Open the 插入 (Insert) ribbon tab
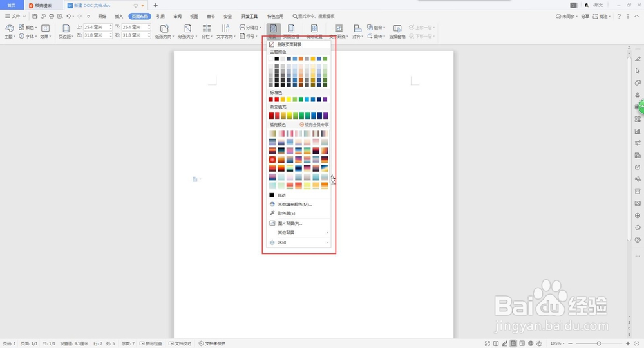Image resolution: width=644 pixels, height=348 pixels. [x=119, y=17]
